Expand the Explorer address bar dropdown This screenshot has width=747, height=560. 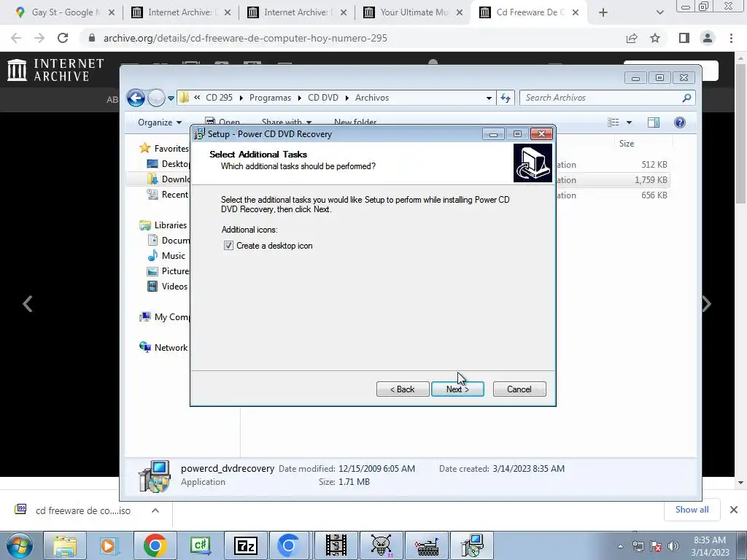coord(489,98)
